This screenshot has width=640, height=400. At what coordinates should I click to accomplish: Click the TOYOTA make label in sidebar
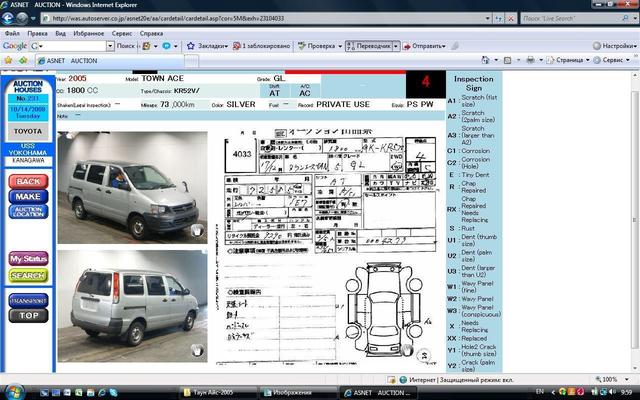pyautogui.click(x=28, y=131)
